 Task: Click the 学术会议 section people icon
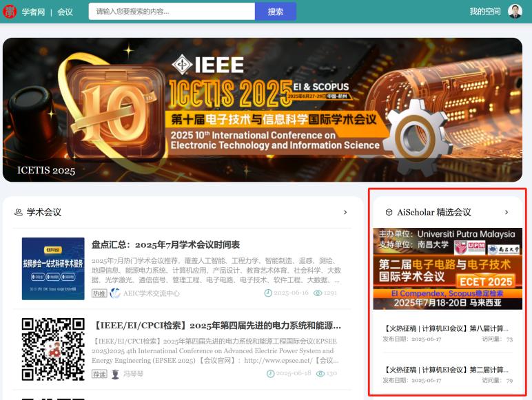click(19, 212)
